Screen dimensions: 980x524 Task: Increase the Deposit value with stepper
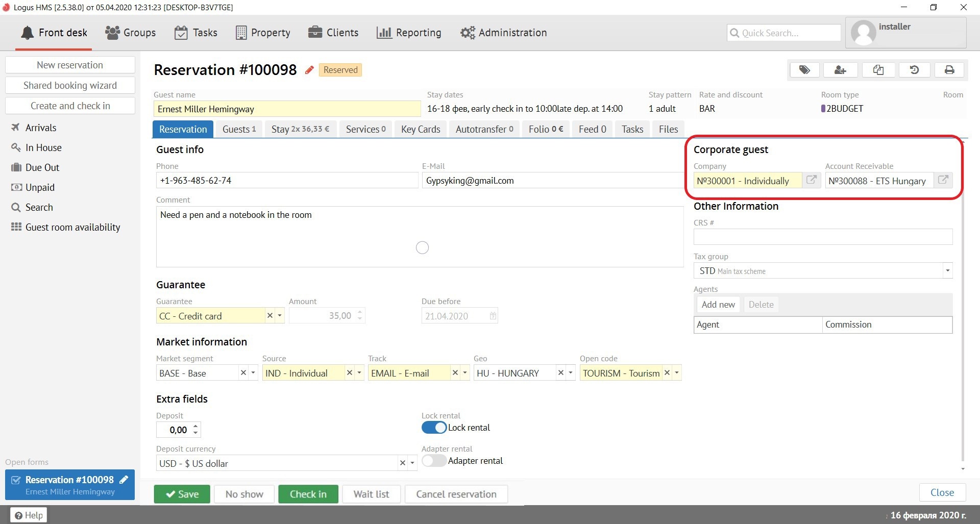click(195, 426)
